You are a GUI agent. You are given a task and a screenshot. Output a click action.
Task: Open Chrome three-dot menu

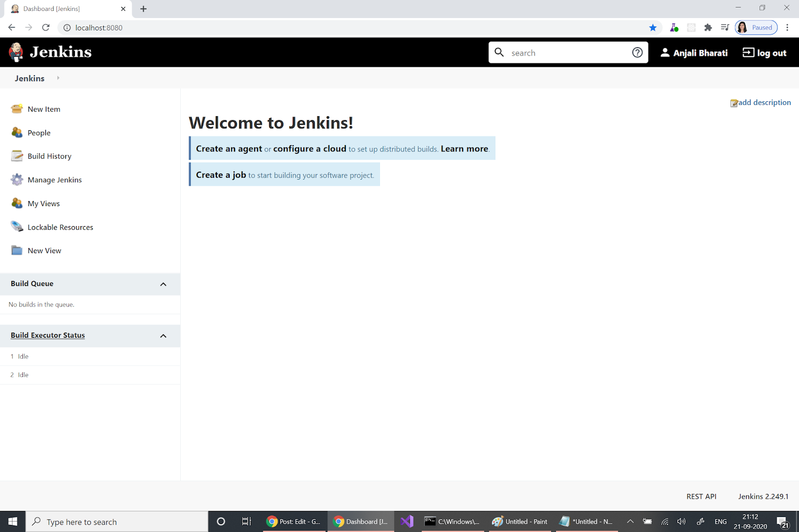click(787, 27)
